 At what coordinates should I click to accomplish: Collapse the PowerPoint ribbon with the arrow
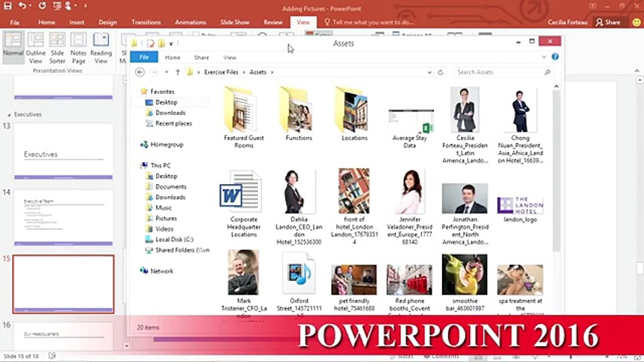point(638,71)
